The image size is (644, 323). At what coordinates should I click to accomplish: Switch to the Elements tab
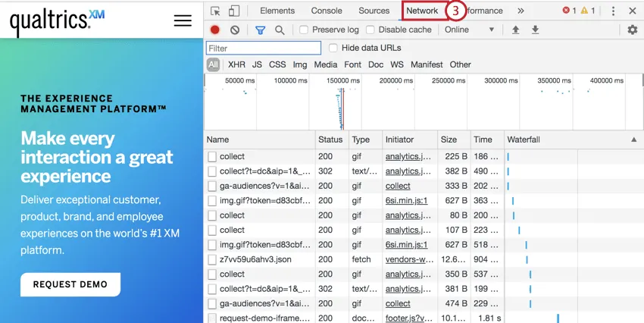pos(277,11)
